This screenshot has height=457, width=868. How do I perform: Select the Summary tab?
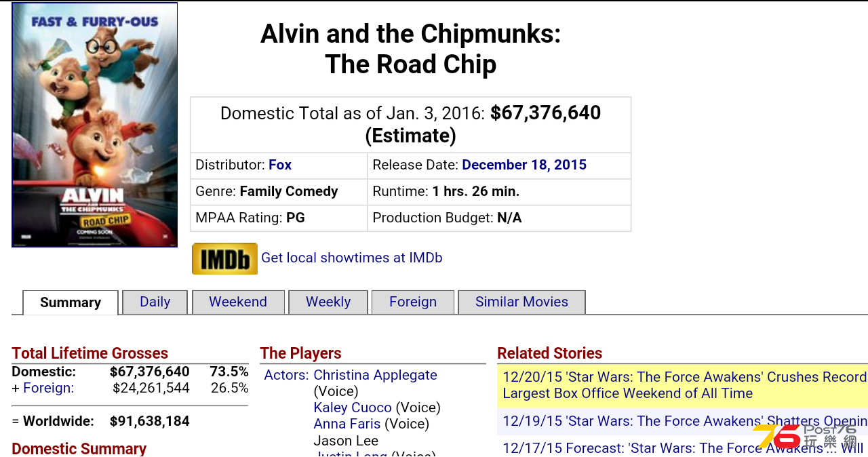coord(71,302)
